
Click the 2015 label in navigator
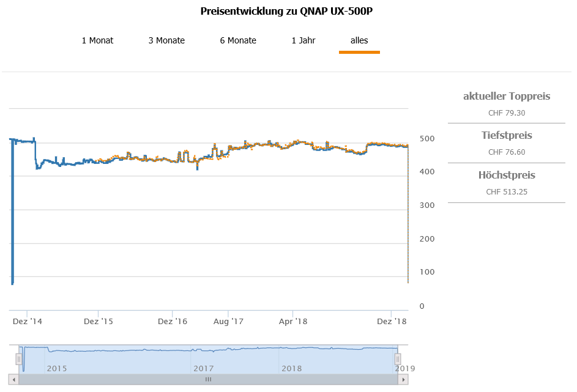(x=56, y=368)
